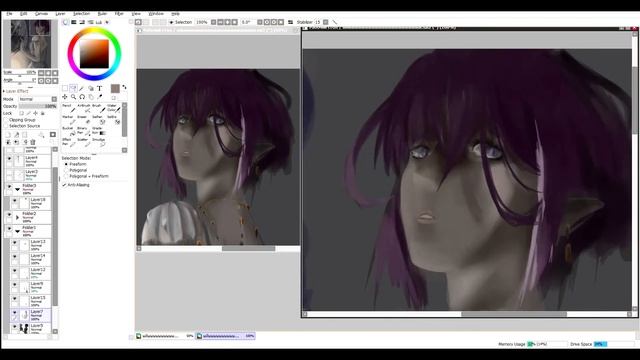Select the rectangular Selection tool
The image size is (640, 360).
(x=65, y=88)
